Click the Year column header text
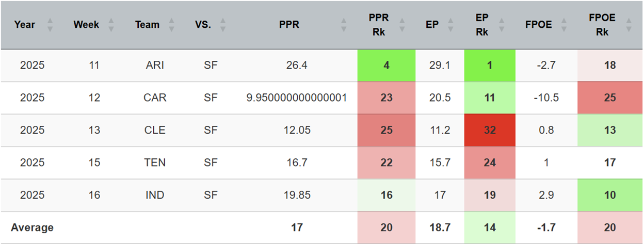The width and height of the screenshot is (644, 244). point(24,25)
